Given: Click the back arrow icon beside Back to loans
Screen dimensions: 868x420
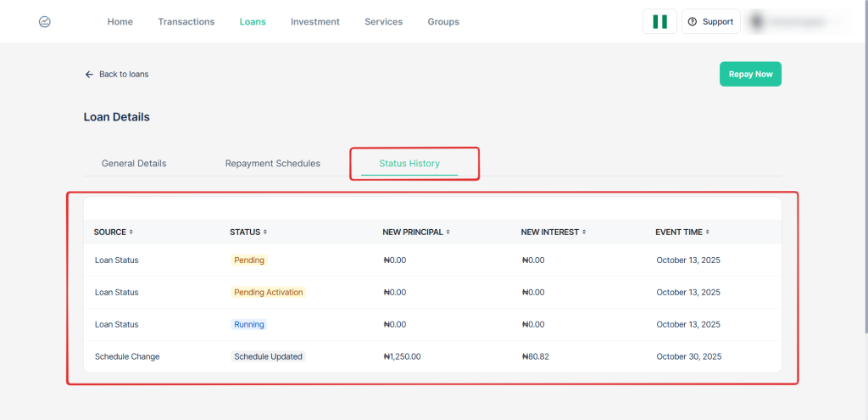Looking at the screenshot, I should [89, 75].
